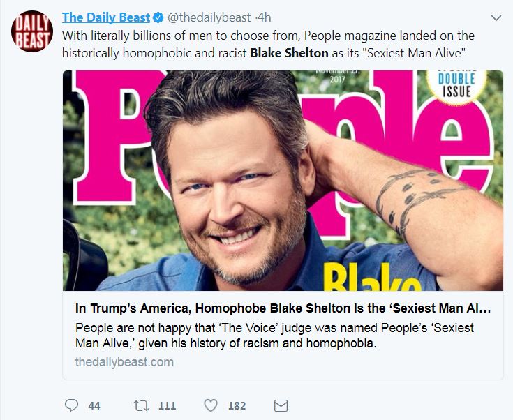Click the like count 182
Screen dimensions: 513x420
pyautogui.click(x=237, y=406)
